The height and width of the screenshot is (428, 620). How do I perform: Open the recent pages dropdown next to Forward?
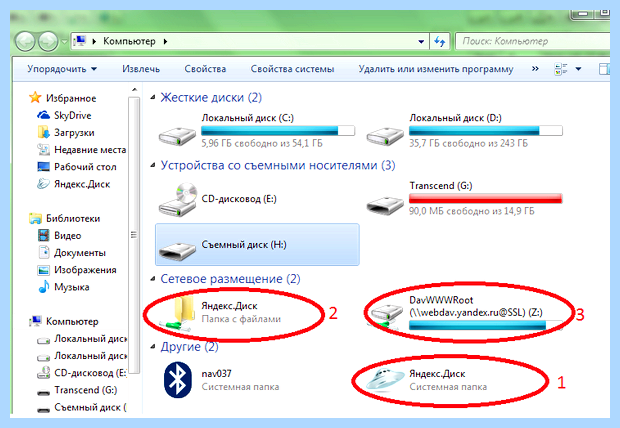click(x=64, y=41)
